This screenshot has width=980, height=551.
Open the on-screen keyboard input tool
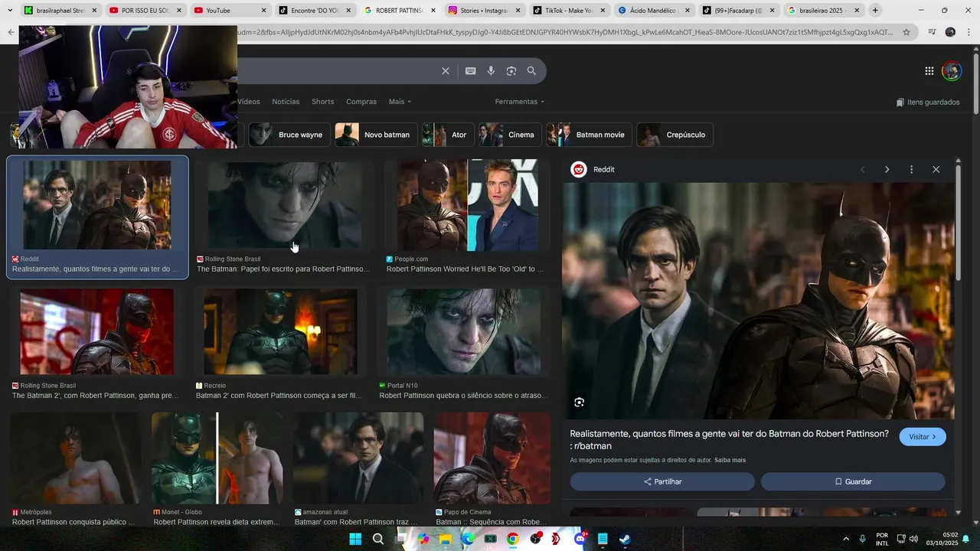(x=471, y=71)
